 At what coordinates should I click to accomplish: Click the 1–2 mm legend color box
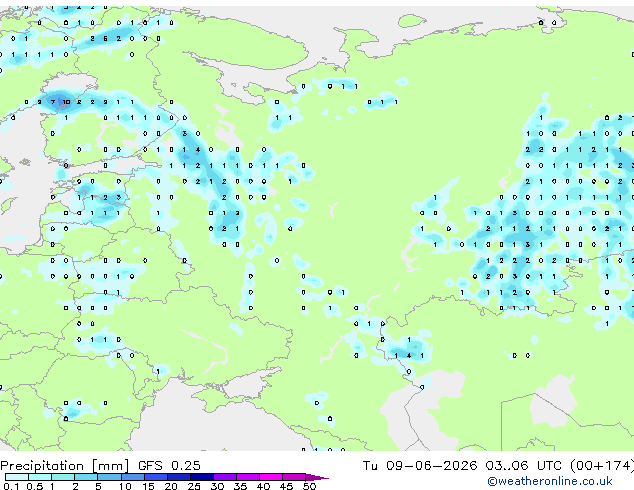point(63,477)
